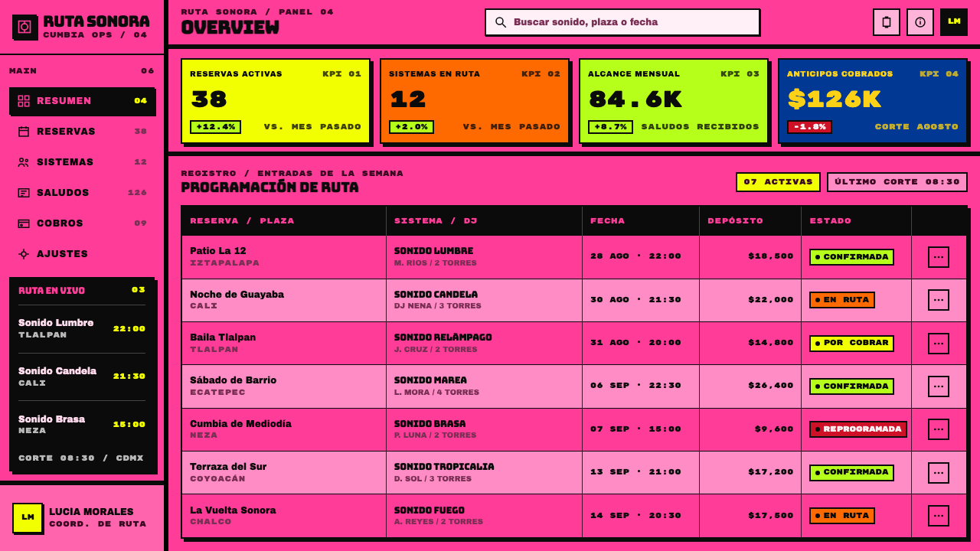Image resolution: width=980 pixels, height=551 pixels.
Task: Click the black LM avatar in the header
Action: pos(954,22)
